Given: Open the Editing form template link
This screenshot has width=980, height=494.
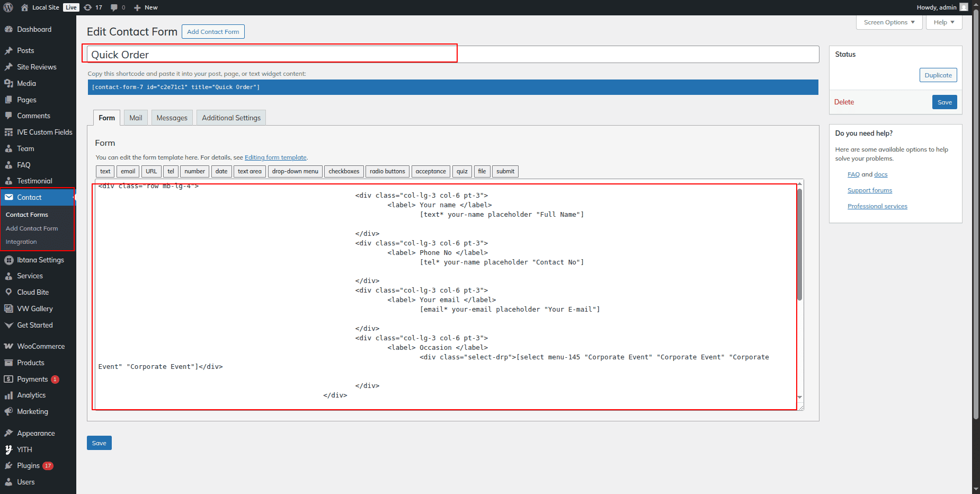Looking at the screenshot, I should [275, 157].
